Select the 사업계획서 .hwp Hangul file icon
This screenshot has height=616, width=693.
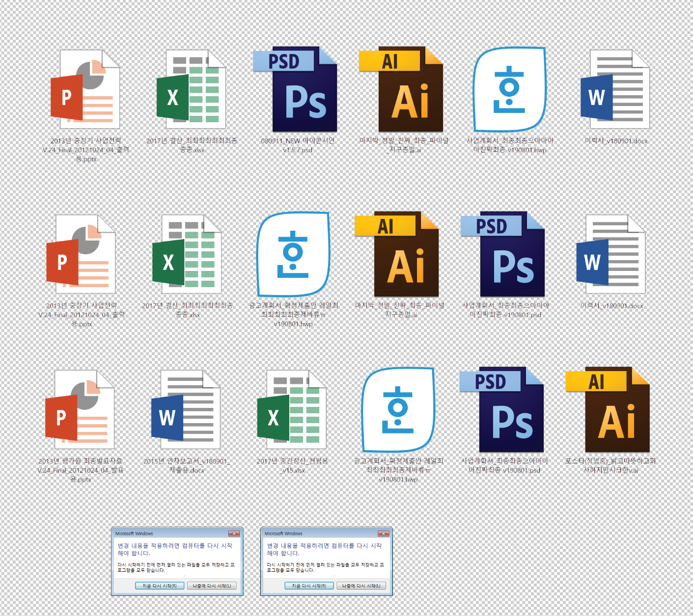(x=509, y=90)
